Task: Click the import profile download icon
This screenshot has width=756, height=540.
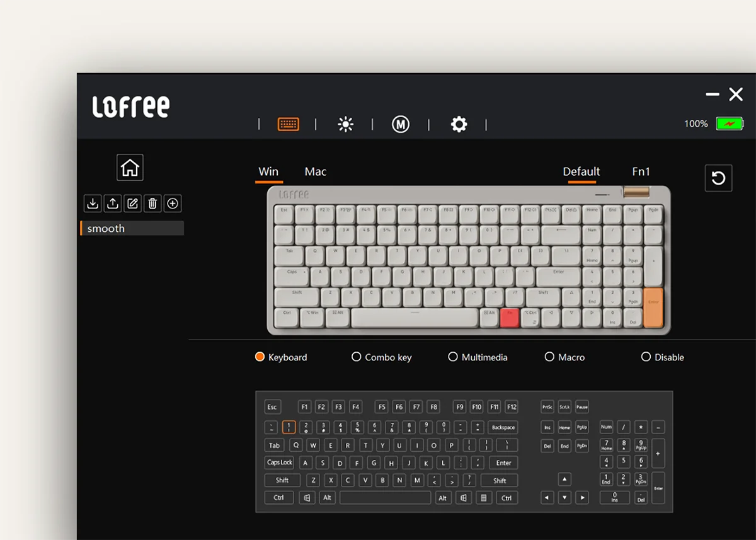Action: point(93,204)
